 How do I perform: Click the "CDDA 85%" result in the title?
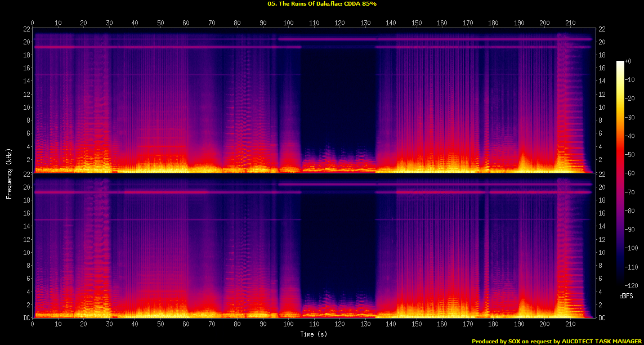(x=361, y=3)
